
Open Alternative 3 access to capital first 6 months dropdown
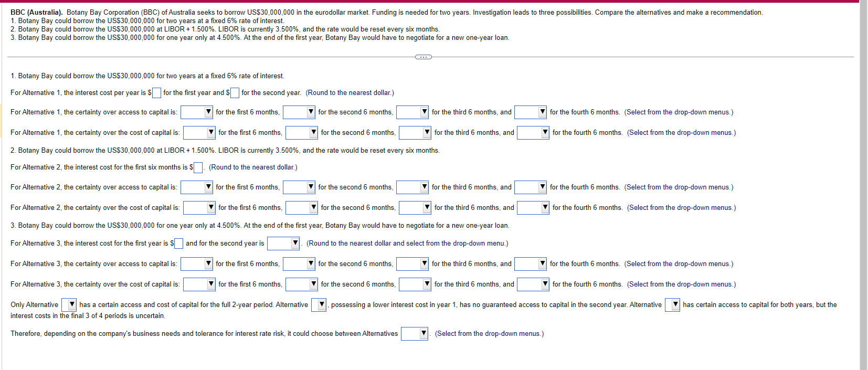pos(197,264)
